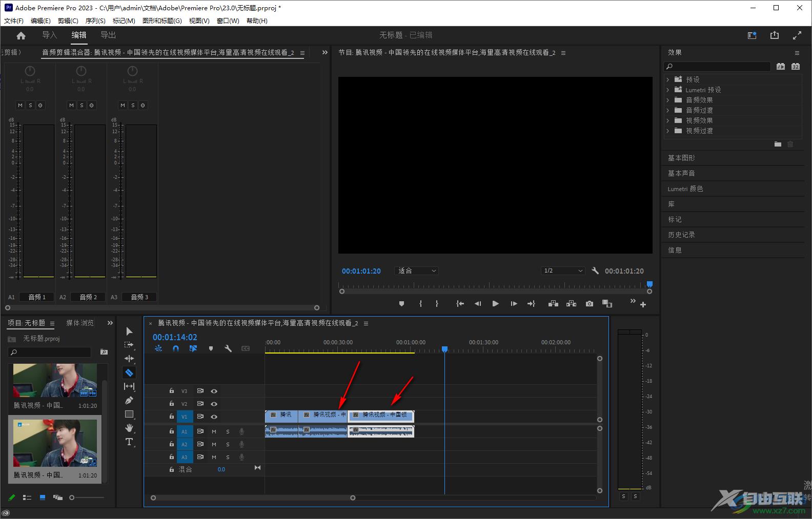The height and width of the screenshot is (519, 812).
Task: Add marker in timeline header
Action: [211, 348]
